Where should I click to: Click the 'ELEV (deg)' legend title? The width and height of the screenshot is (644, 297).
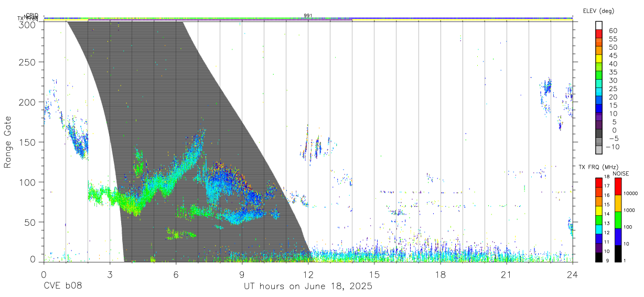coord(598,10)
